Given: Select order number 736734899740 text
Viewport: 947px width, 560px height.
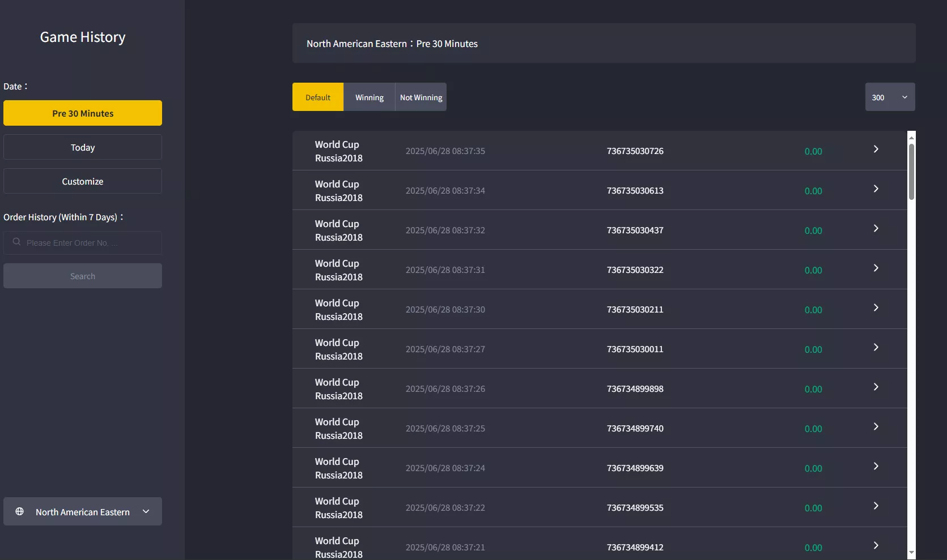Looking at the screenshot, I should pos(635,429).
